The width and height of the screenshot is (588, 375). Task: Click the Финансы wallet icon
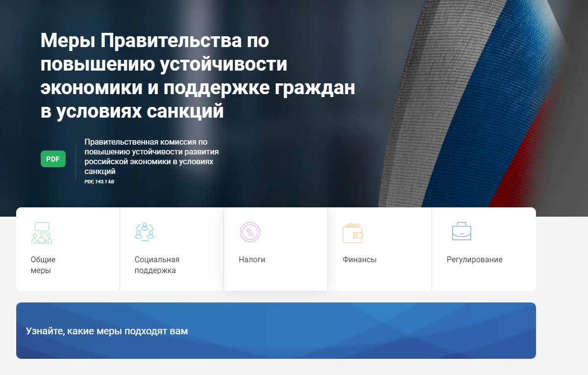[353, 233]
